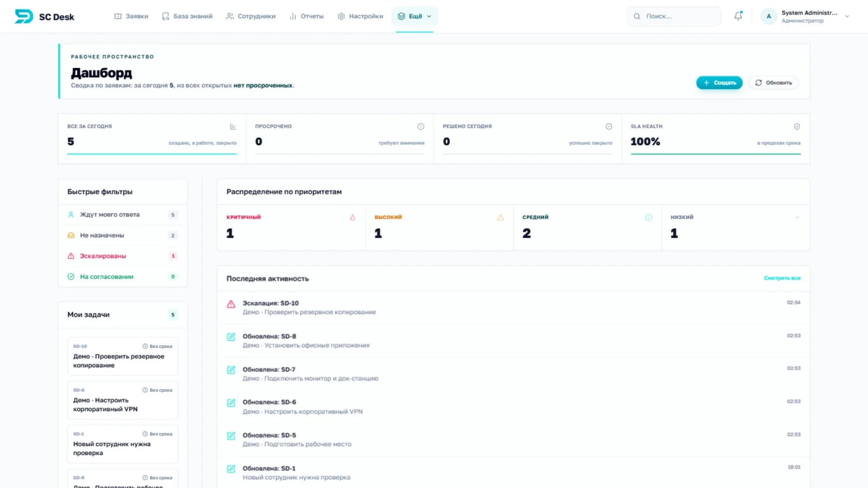Select 'Эскалированы' quick filter

click(x=123, y=256)
